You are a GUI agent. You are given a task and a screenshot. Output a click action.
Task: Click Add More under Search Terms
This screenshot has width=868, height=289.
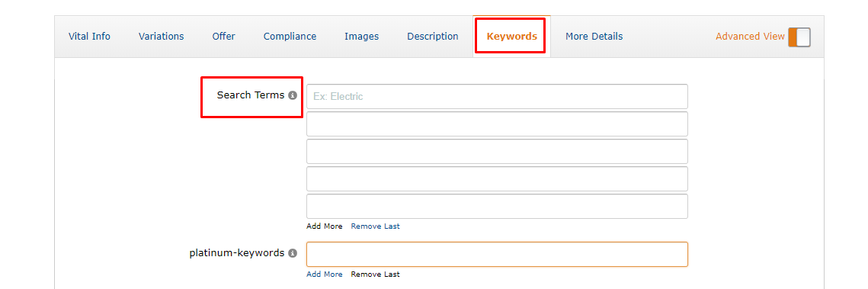click(325, 226)
